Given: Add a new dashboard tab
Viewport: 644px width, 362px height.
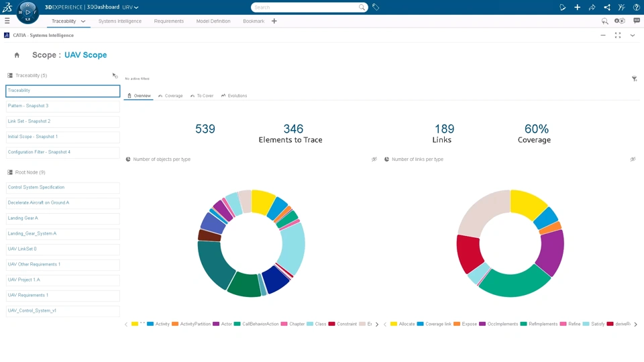Looking at the screenshot, I should (274, 21).
